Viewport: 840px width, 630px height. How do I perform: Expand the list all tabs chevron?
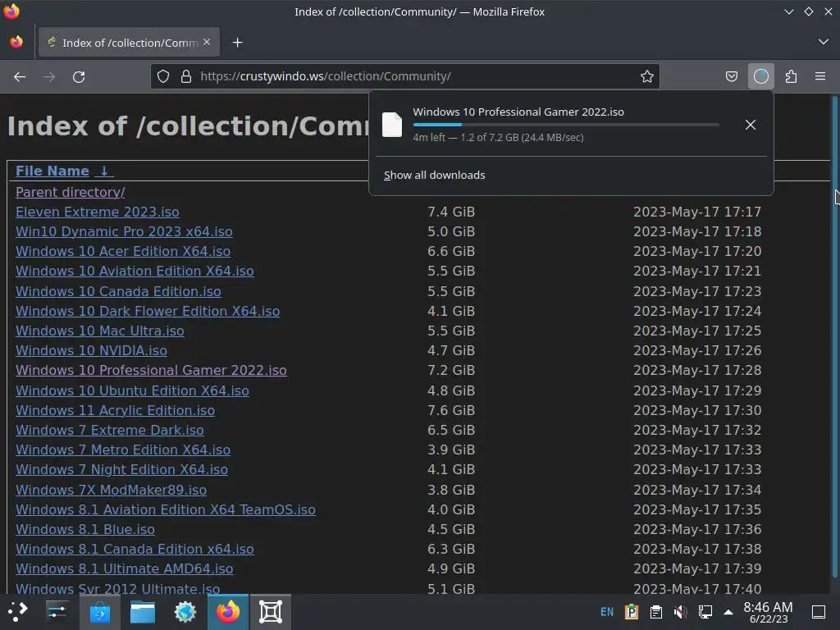824,42
